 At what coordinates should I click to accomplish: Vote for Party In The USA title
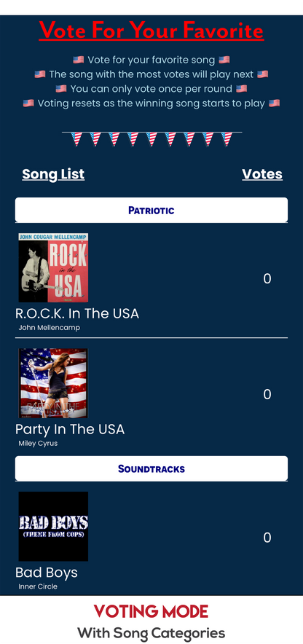click(x=70, y=429)
